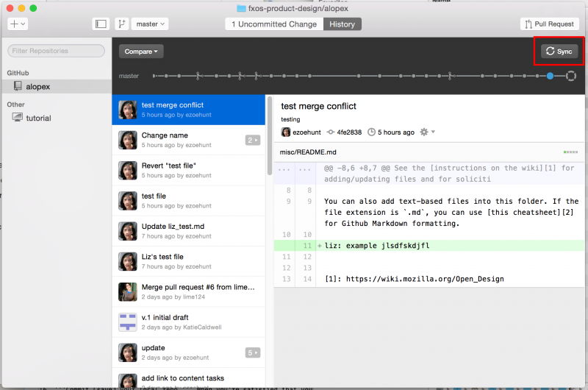Image resolution: width=588 pixels, height=390 pixels.
Task: Select the alopex repository
Action: [x=57, y=86]
